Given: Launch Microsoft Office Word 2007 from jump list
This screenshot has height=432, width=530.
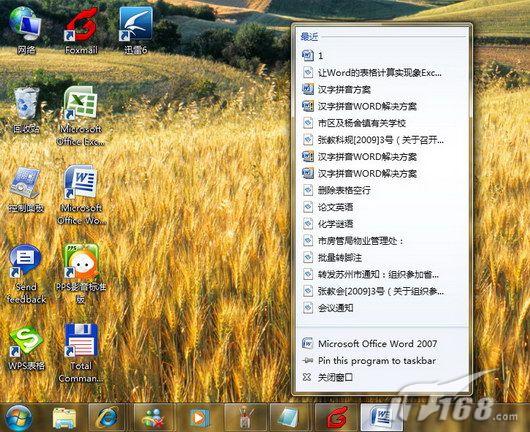Looking at the screenshot, I should [x=383, y=344].
